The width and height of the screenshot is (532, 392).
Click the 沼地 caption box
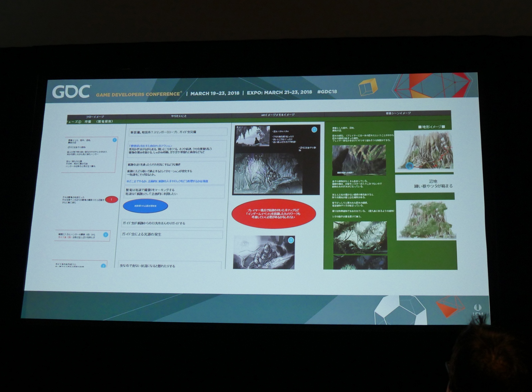point(433,184)
